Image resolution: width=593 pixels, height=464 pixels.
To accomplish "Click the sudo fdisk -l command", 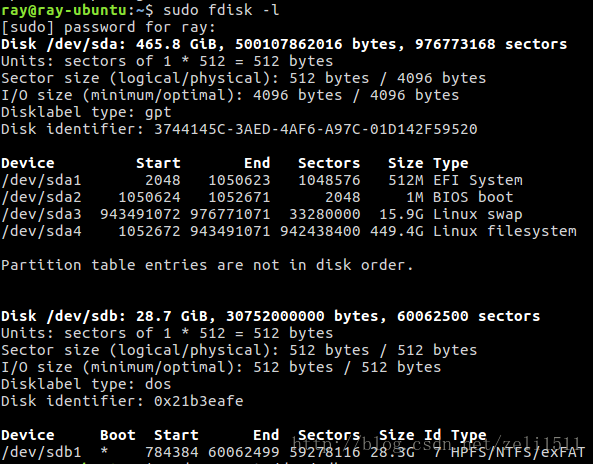I will pos(221,10).
